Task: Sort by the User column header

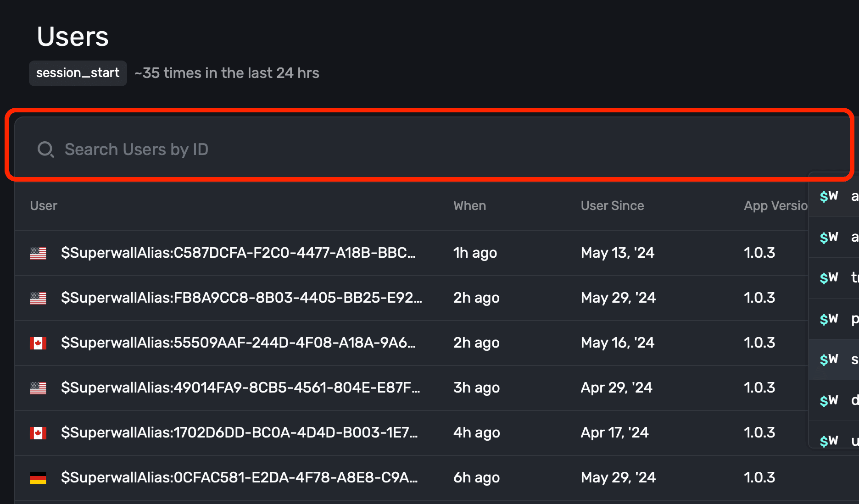Action: [44, 205]
